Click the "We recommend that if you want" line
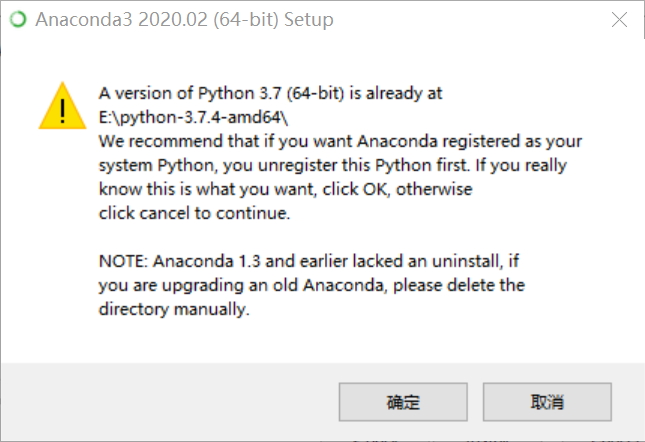Image resolution: width=645 pixels, height=442 pixels. click(340, 141)
